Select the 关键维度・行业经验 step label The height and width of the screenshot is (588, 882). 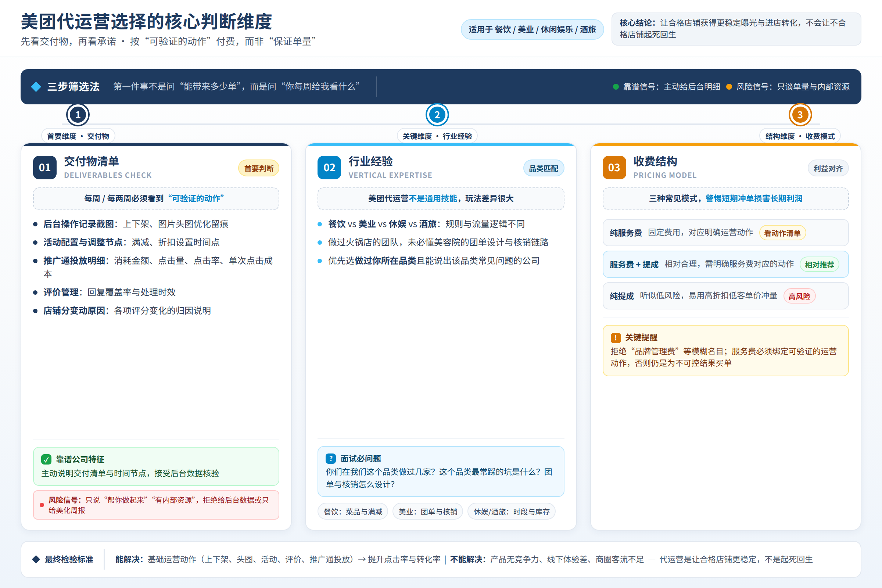(437, 136)
